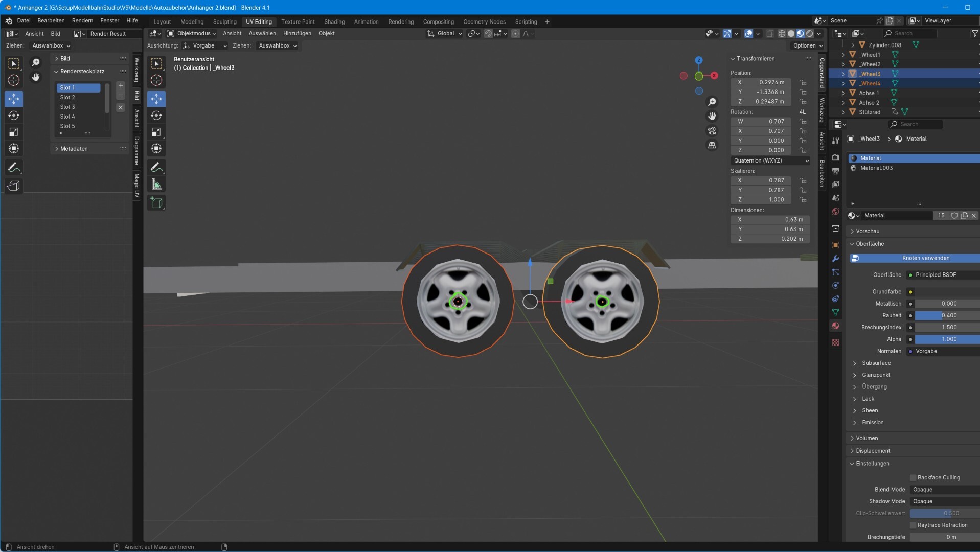Select the Select Box tool in image editor
This screenshot has height=552, width=980.
(14, 63)
